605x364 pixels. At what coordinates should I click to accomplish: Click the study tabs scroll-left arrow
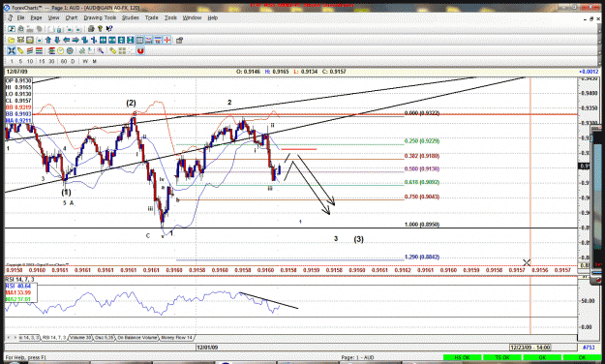click(x=9, y=337)
